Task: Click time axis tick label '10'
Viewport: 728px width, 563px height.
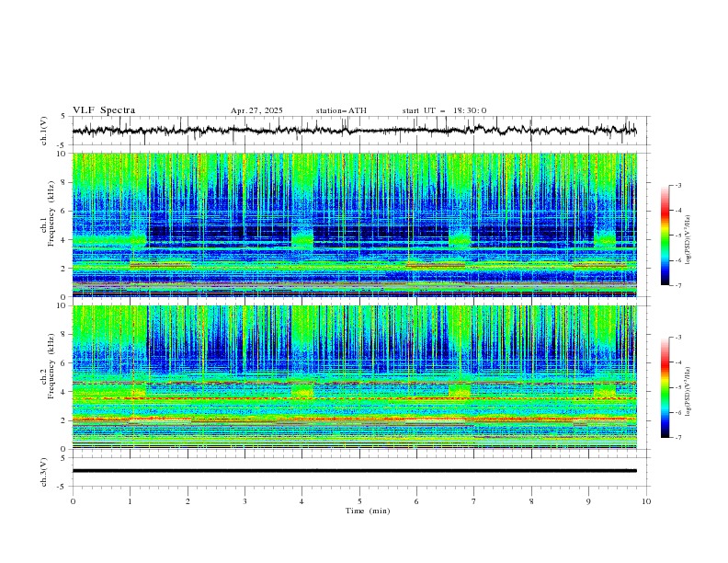Action: click(646, 501)
